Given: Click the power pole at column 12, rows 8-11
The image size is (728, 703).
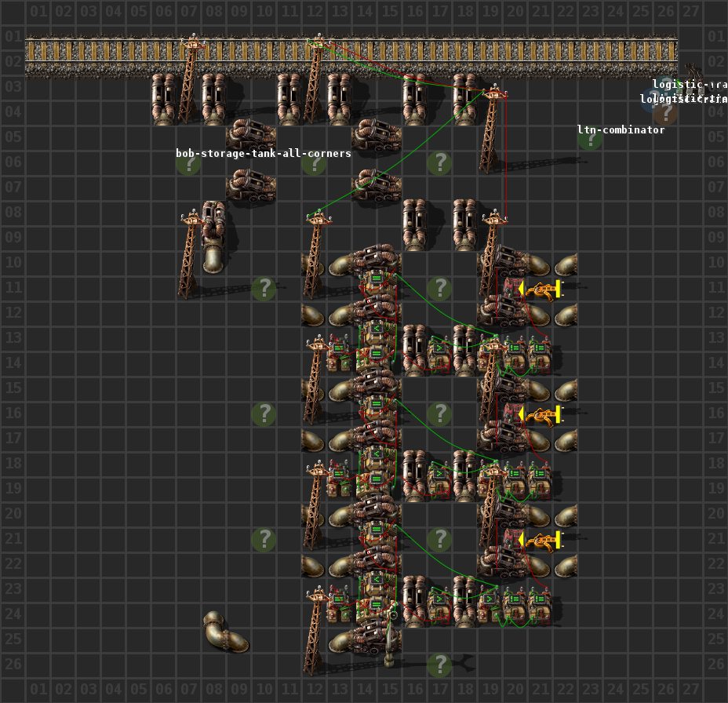Looking at the screenshot, I should click(x=315, y=253).
